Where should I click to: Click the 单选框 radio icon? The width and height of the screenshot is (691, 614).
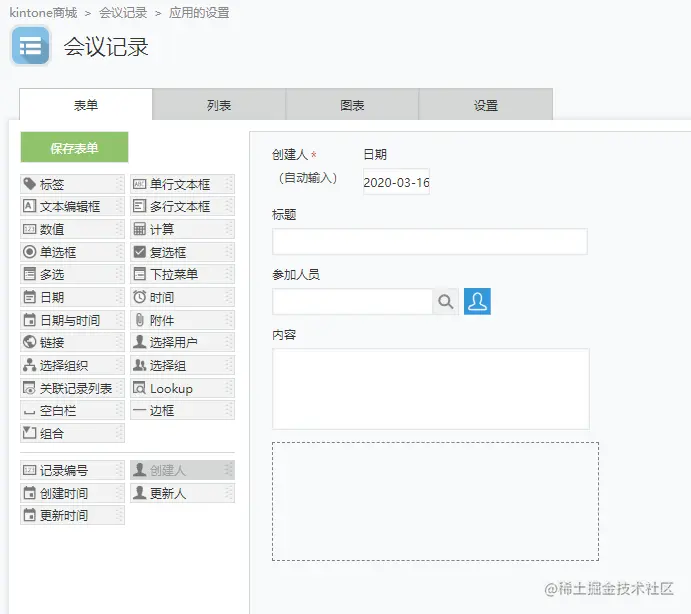coord(30,252)
